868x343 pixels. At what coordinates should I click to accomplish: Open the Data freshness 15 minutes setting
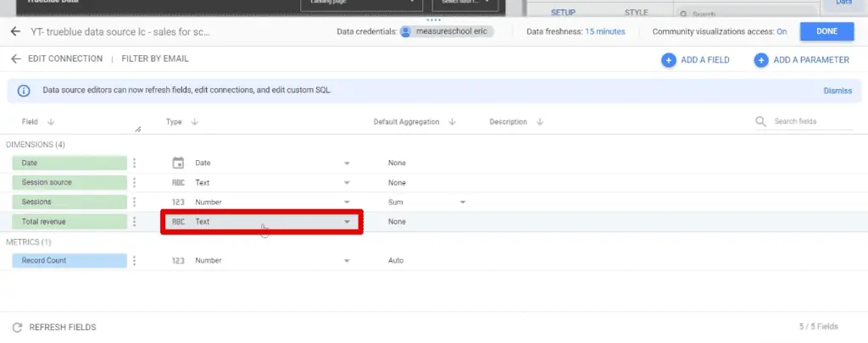click(x=604, y=31)
